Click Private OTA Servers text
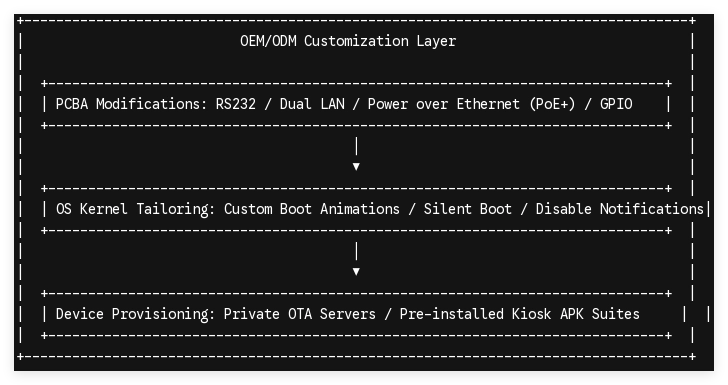 point(299,314)
